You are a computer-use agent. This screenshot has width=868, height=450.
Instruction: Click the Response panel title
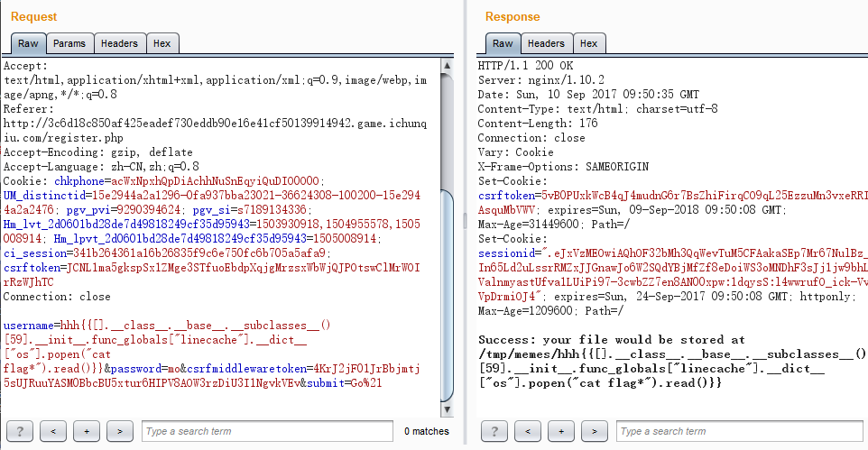click(512, 16)
